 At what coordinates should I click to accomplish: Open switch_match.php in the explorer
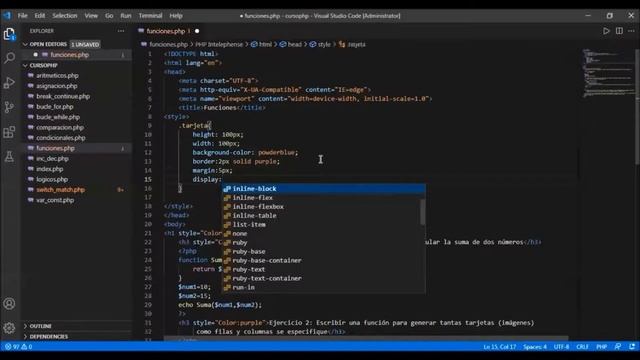(77, 190)
